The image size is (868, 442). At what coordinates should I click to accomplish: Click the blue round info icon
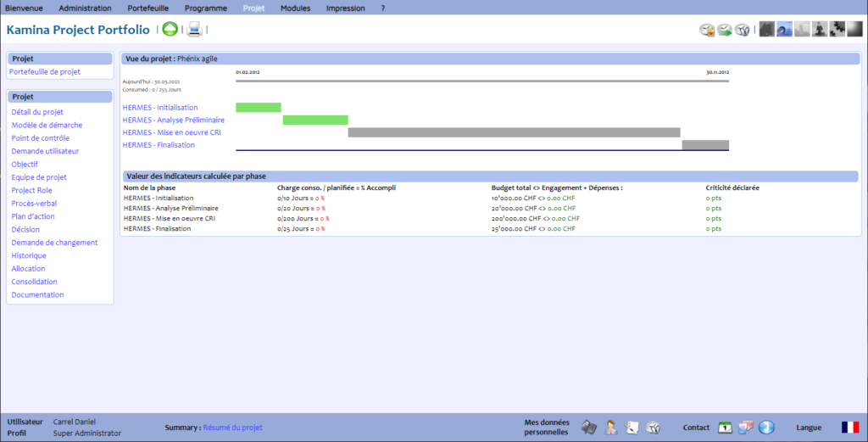[766, 428]
